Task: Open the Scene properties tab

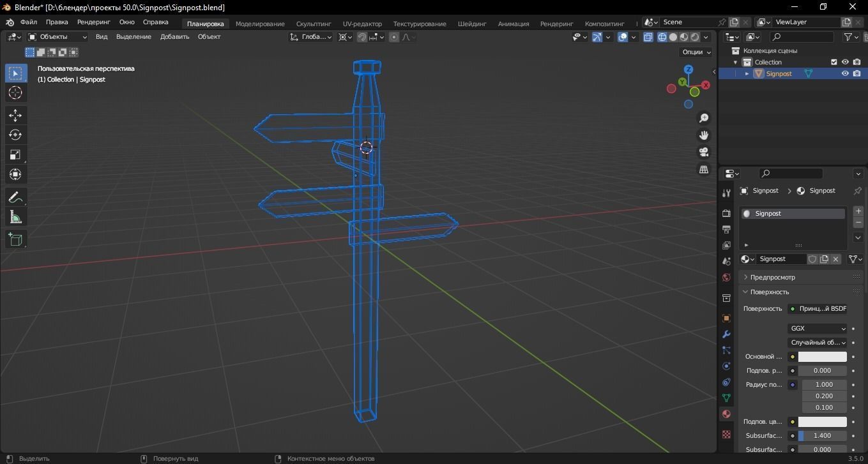Action: [x=726, y=261]
